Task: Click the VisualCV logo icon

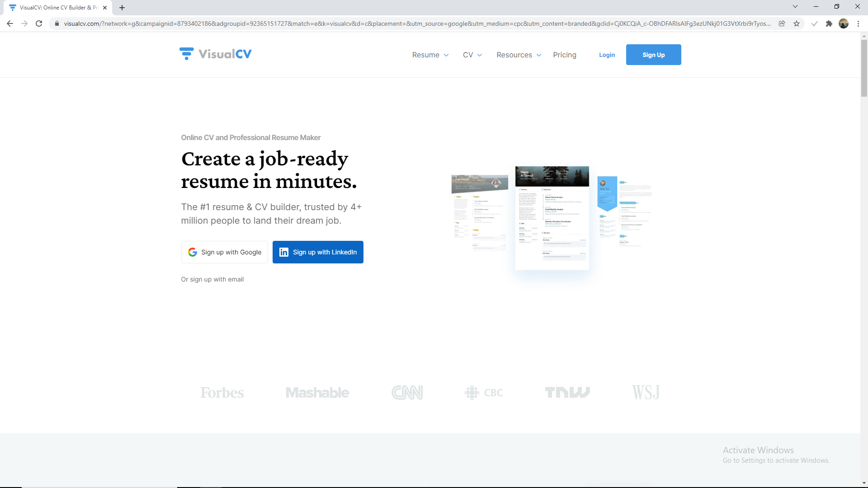Action: [x=187, y=54]
